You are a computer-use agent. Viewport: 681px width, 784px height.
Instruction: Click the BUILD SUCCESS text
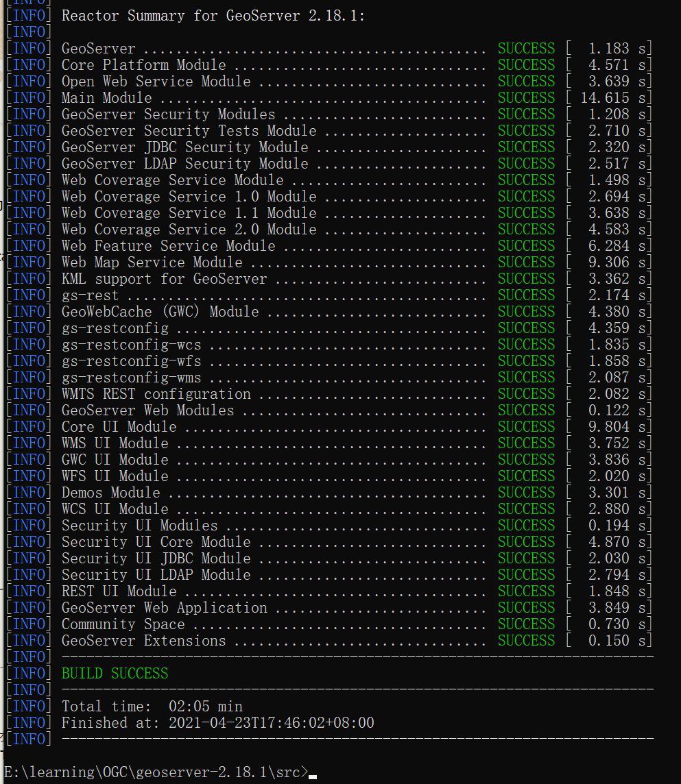[115, 674]
